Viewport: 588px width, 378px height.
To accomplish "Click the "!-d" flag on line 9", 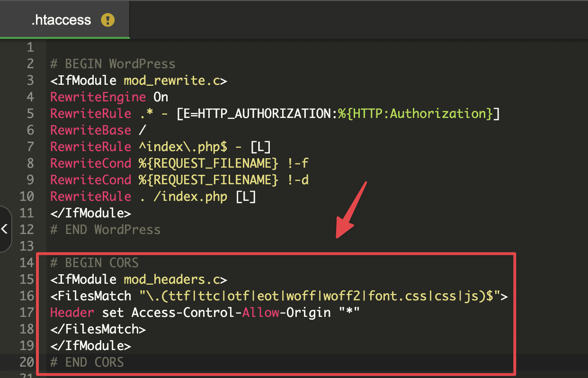I will point(297,180).
